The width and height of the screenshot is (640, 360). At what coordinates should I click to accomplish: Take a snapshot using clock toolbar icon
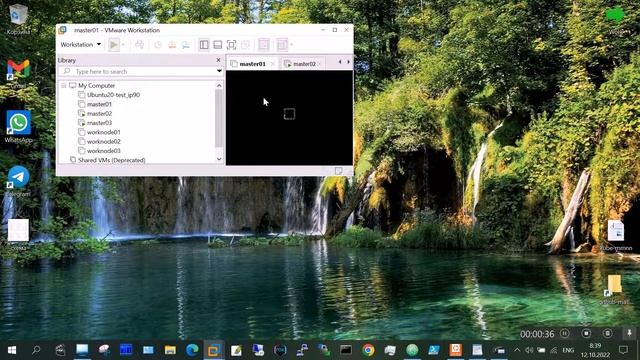coord(158,44)
